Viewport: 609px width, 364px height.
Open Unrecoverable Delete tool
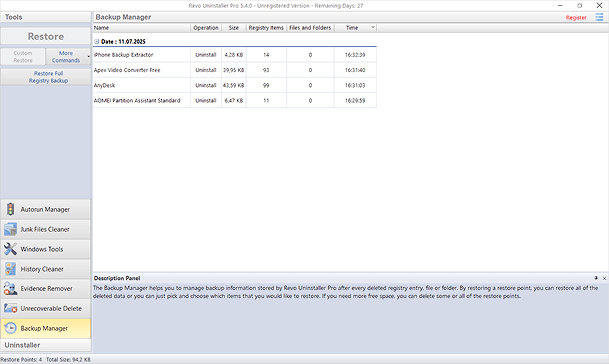45,308
